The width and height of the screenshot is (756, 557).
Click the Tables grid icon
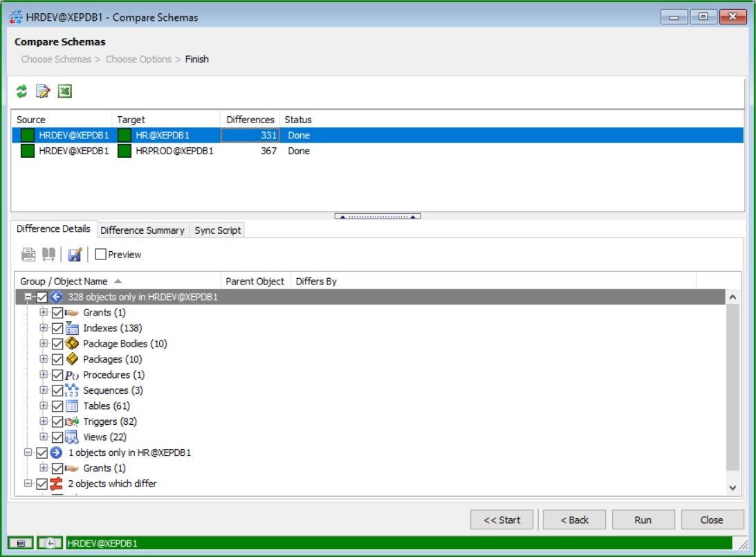click(72, 405)
